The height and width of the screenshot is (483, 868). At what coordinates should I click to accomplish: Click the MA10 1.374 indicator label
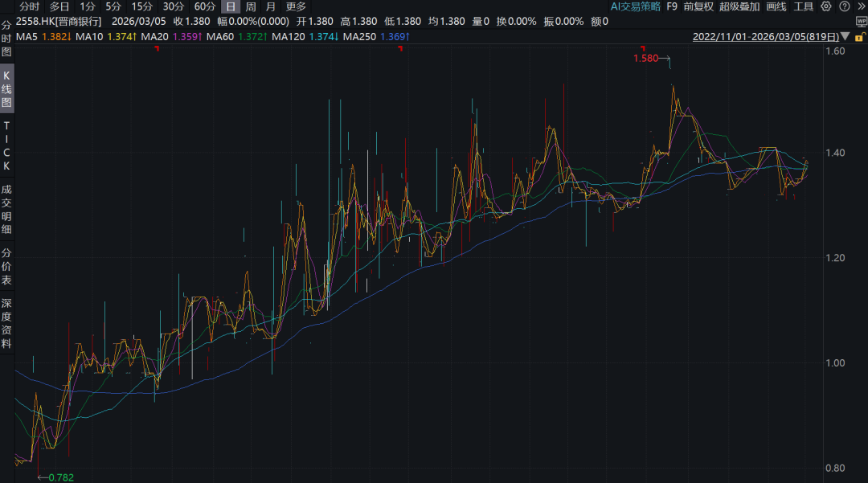pyautogui.click(x=106, y=36)
